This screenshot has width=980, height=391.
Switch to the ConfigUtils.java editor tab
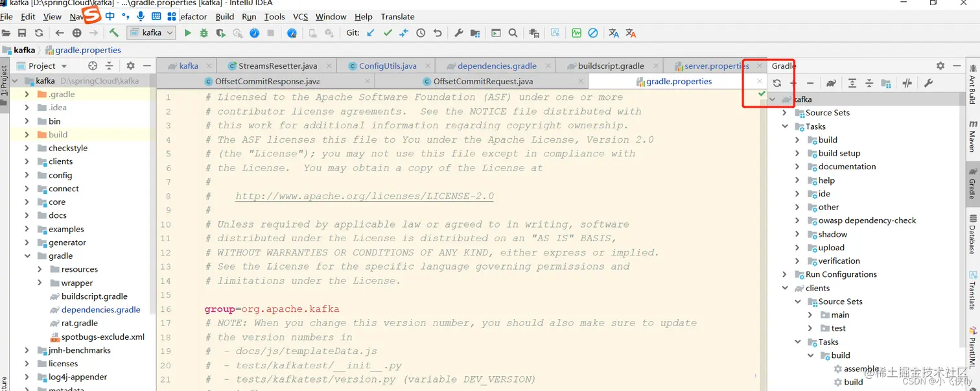[387, 65]
